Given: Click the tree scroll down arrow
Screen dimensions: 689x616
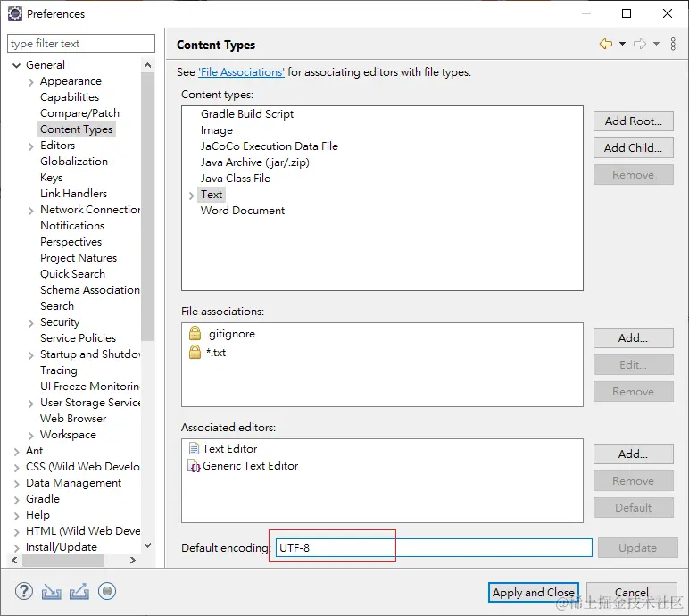Looking at the screenshot, I should point(147,545).
